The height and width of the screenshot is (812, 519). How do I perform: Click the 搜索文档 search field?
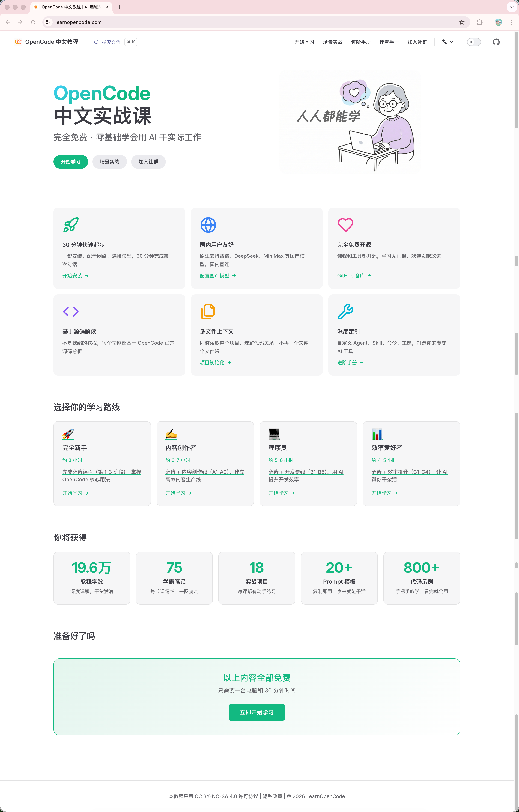tap(111, 42)
